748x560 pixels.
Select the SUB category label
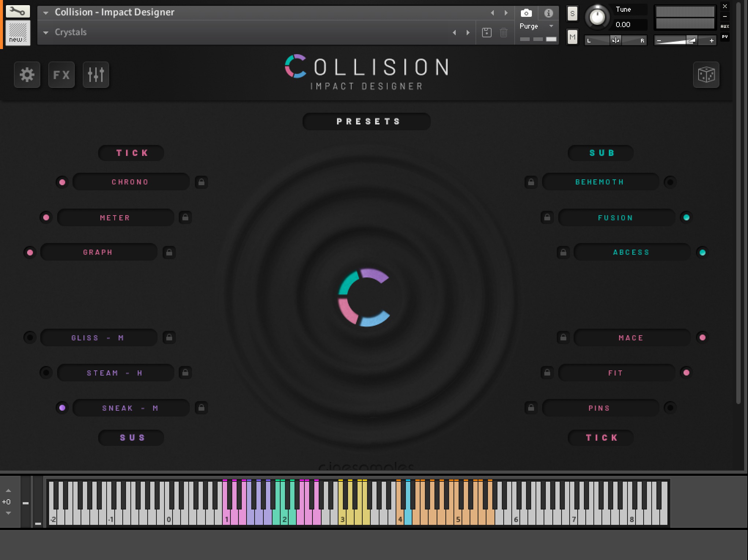click(x=601, y=153)
